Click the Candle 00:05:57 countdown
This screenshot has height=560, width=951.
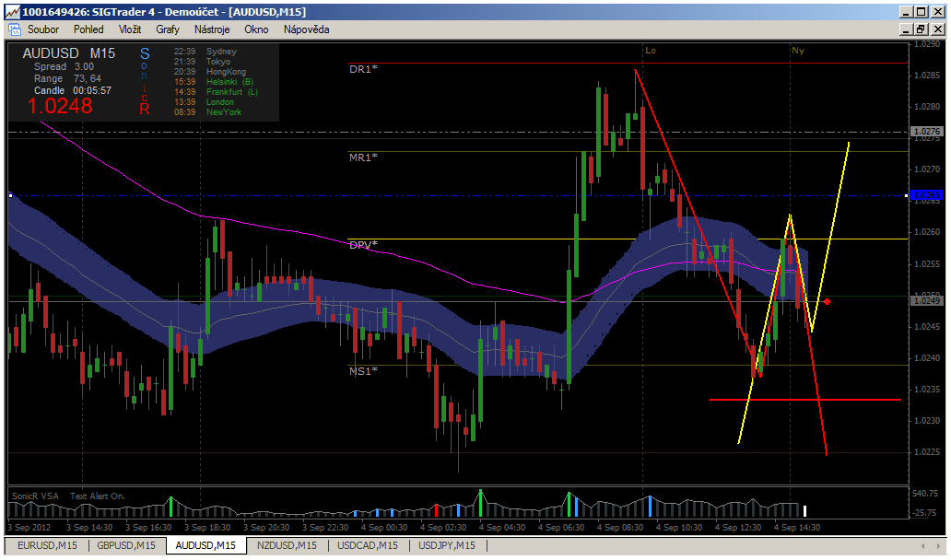(73, 90)
